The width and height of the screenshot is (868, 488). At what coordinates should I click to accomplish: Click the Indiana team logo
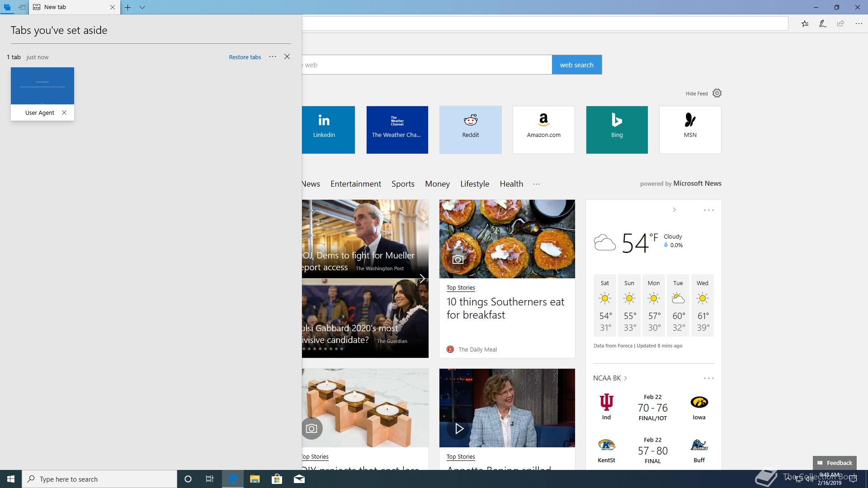(606, 402)
